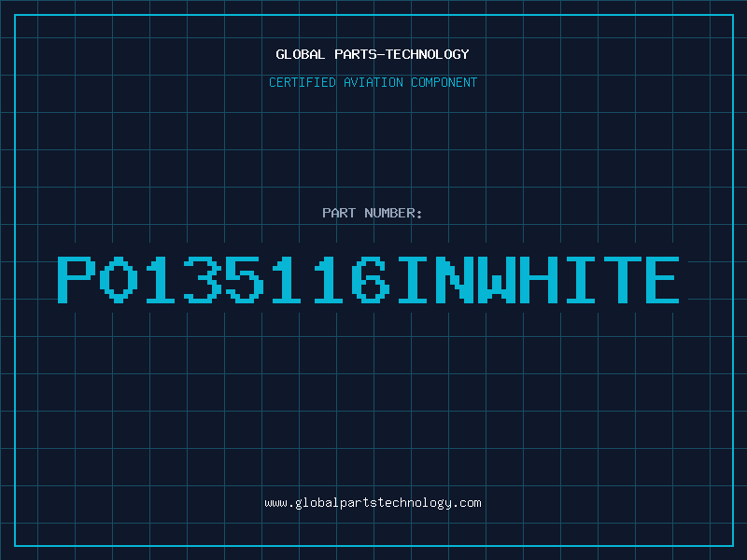747x560 pixels.
Task: Open the www.globalpartstechnology.com link
Action: click(373, 503)
